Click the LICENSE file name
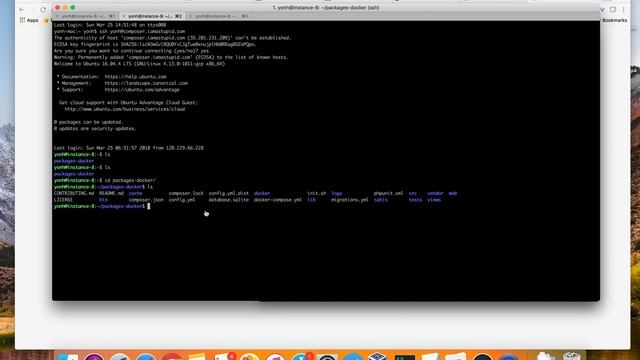Viewport: 640px width, 360px height. [x=63, y=200]
